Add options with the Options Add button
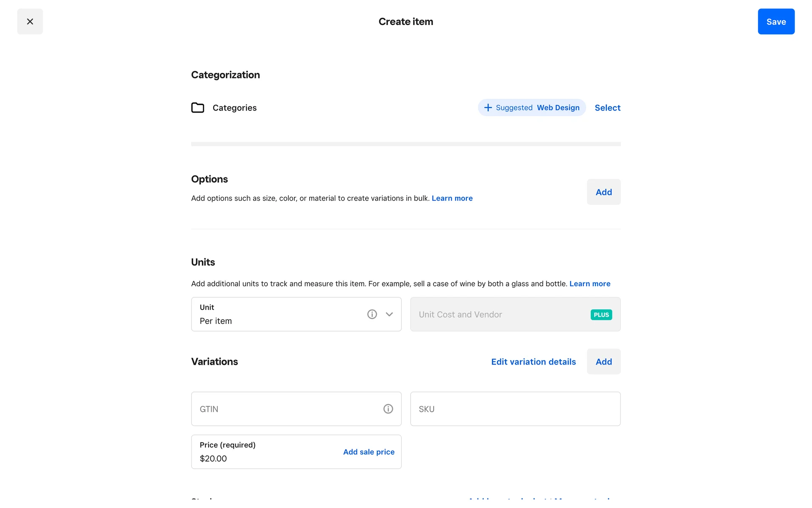This screenshot has width=812, height=508. pyautogui.click(x=604, y=192)
